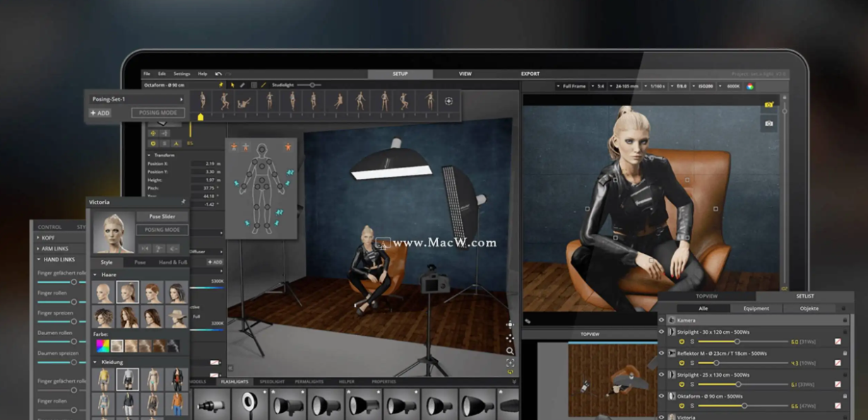Image resolution: width=868 pixels, height=420 pixels.
Task: Click the move navigation icon in 3D view
Action: (510, 338)
